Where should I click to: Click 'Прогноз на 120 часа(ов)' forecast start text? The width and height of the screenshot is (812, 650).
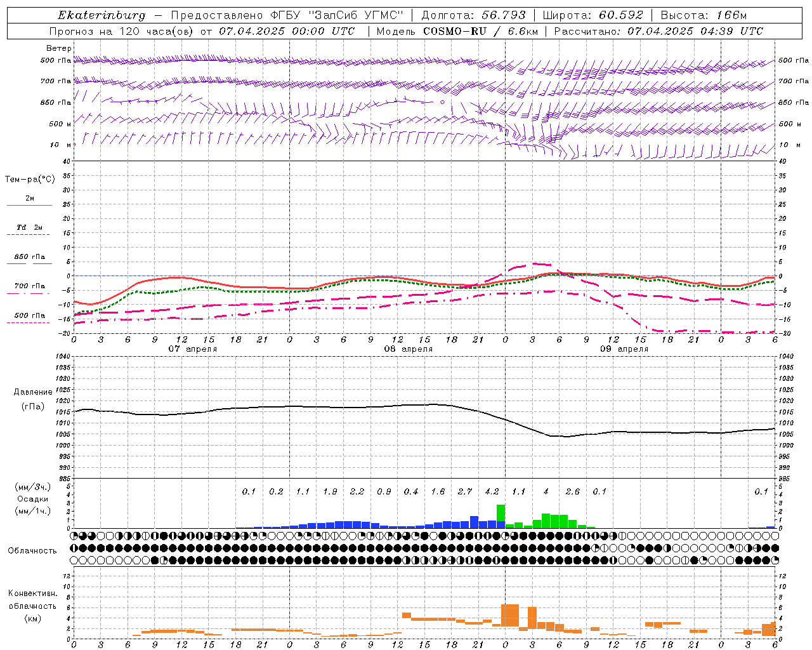122,31
